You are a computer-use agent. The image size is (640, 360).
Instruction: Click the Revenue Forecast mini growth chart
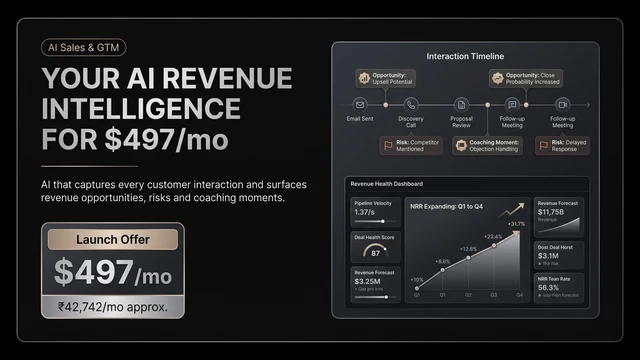pos(559,225)
